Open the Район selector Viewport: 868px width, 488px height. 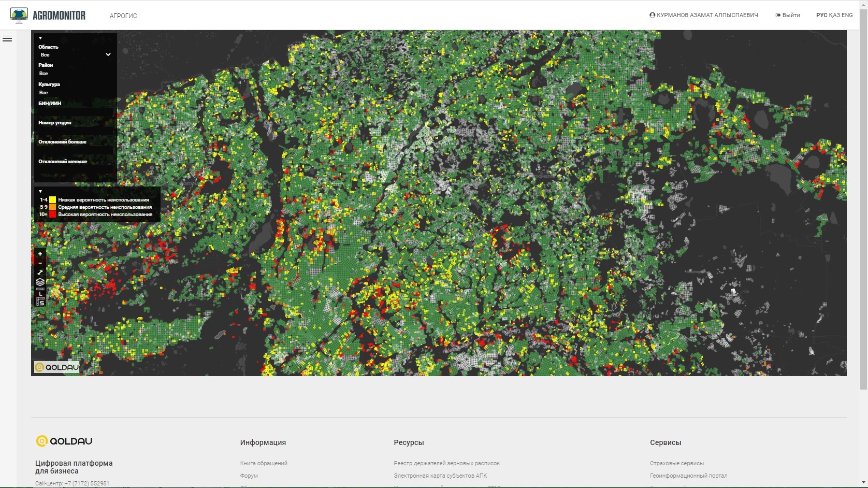coord(75,74)
